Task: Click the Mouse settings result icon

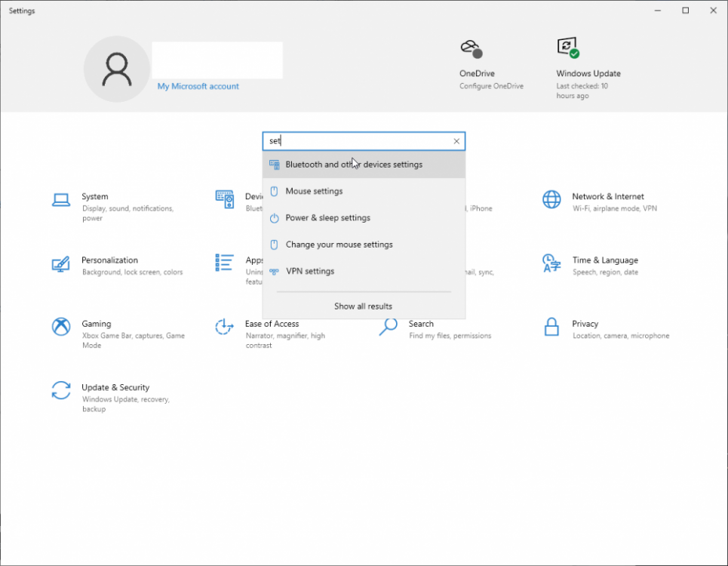Action: click(275, 191)
